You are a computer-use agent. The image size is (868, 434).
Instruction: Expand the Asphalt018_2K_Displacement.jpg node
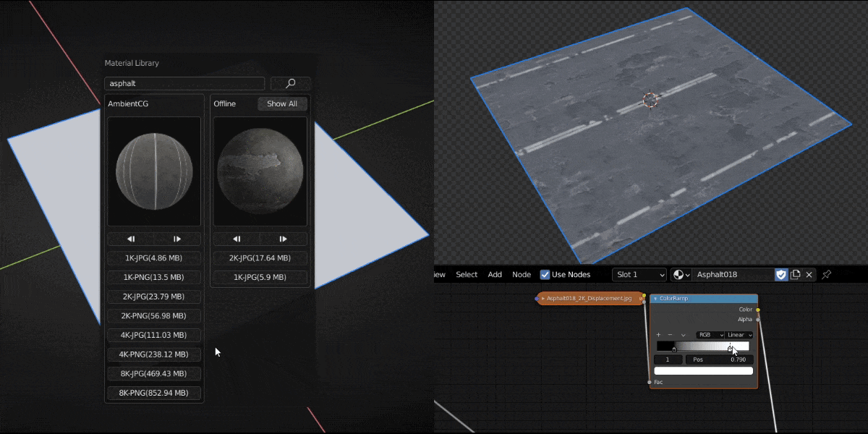543,299
